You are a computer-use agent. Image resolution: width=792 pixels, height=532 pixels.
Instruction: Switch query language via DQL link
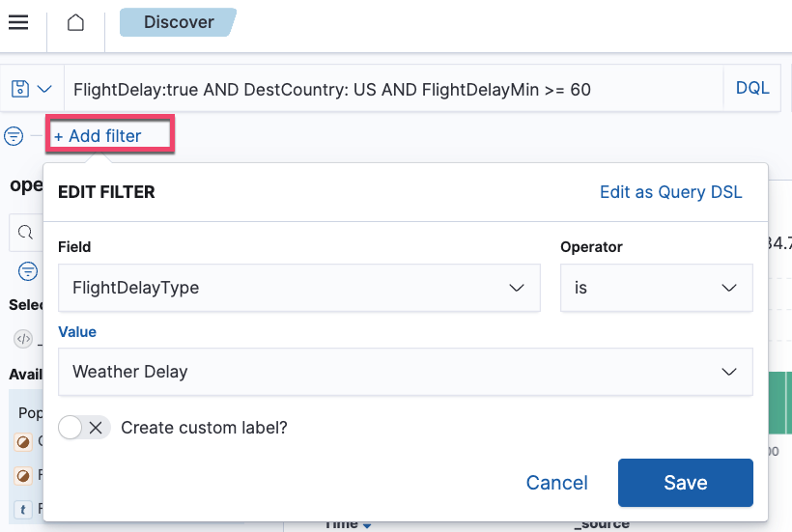(752, 88)
